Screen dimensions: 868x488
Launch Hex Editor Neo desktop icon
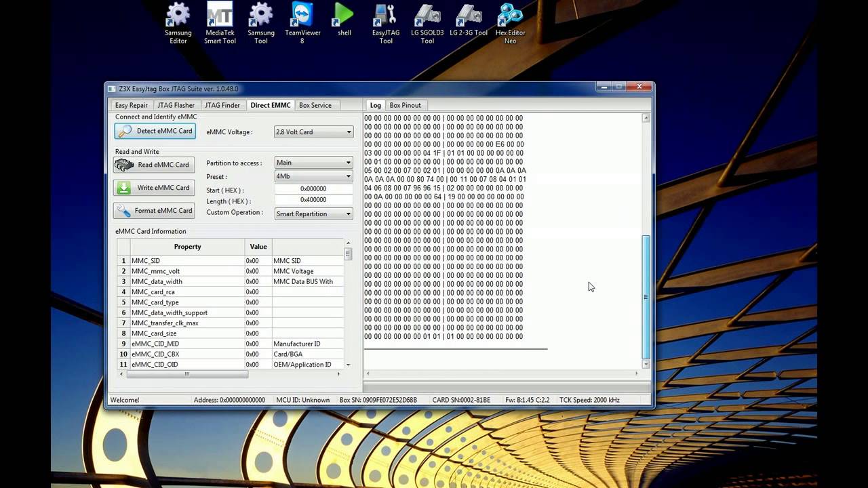coord(511,23)
